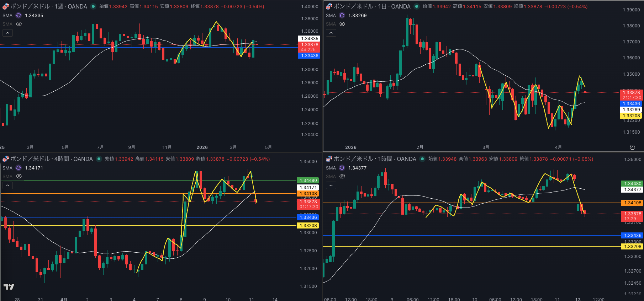Click the GBP/USD flag icon on the 1週 chart
The image size is (644, 301).
[6, 6]
